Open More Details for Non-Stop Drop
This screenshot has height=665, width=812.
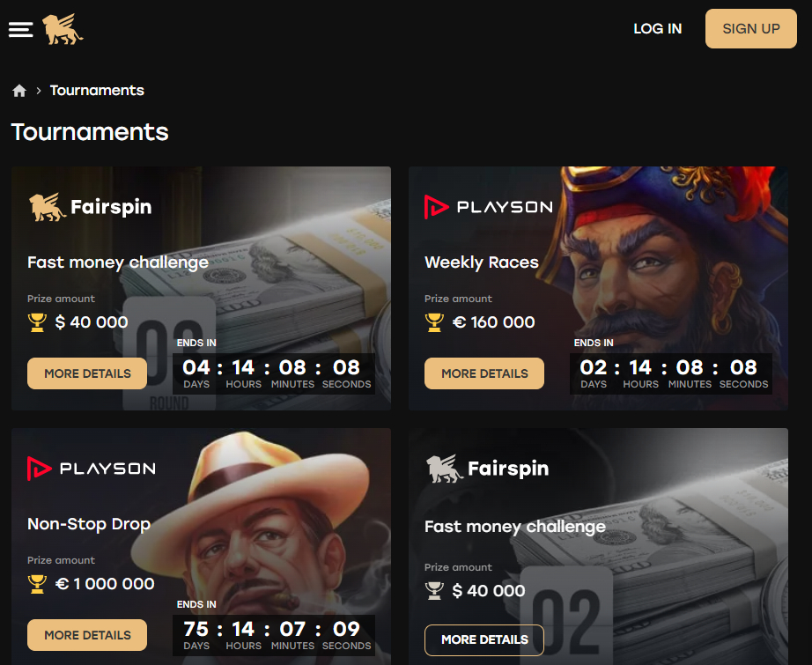pyautogui.click(x=87, y=635)
